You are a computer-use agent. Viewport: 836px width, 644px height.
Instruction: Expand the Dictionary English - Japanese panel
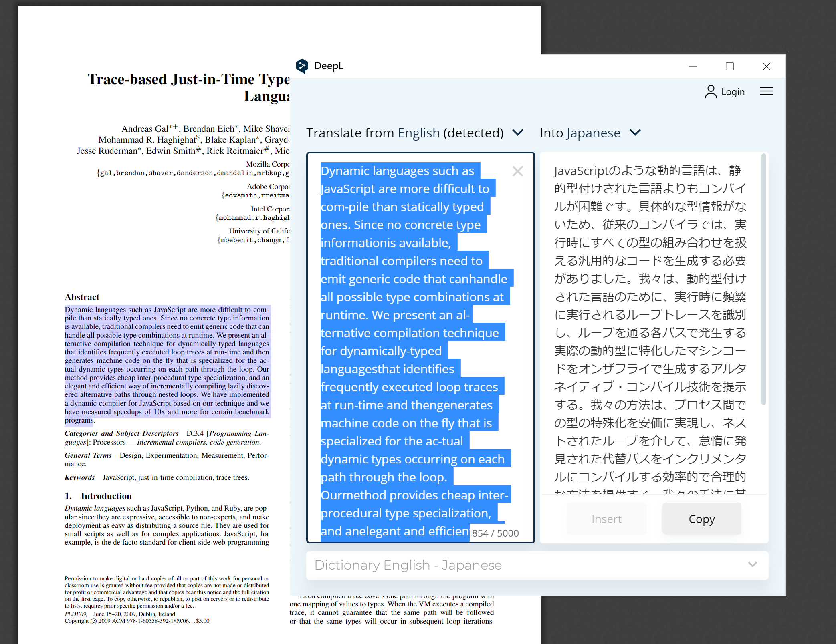pyautogui.click(x=753, y=564)
